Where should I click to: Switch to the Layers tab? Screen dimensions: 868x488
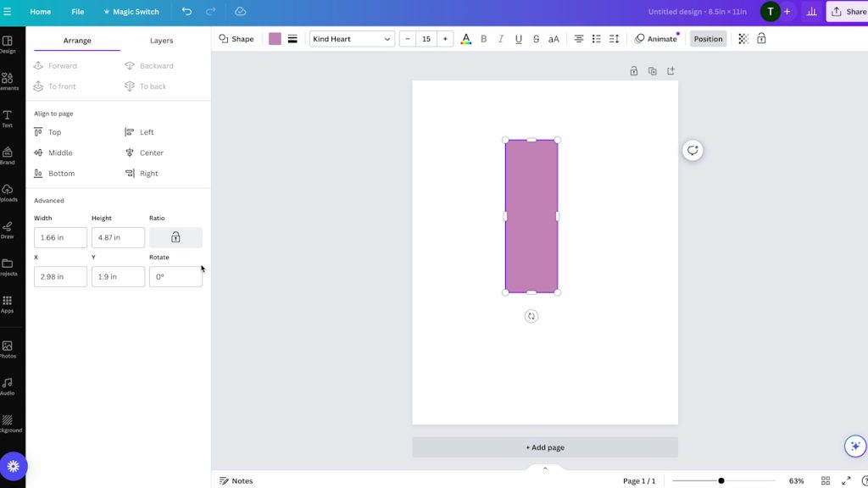coord(161,41)
